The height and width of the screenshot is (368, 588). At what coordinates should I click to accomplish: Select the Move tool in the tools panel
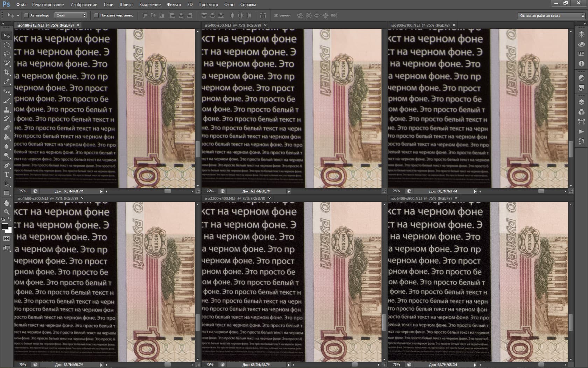coord(7,36)
